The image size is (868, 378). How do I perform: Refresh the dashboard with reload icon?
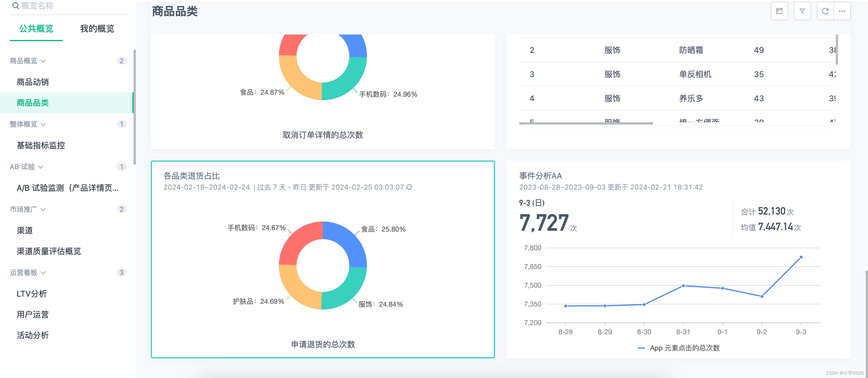coord(825,11)
